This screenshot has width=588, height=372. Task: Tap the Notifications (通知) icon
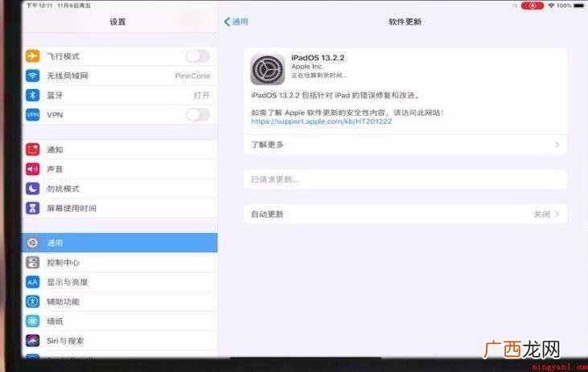pyautogui.click(x=33, y=149)
